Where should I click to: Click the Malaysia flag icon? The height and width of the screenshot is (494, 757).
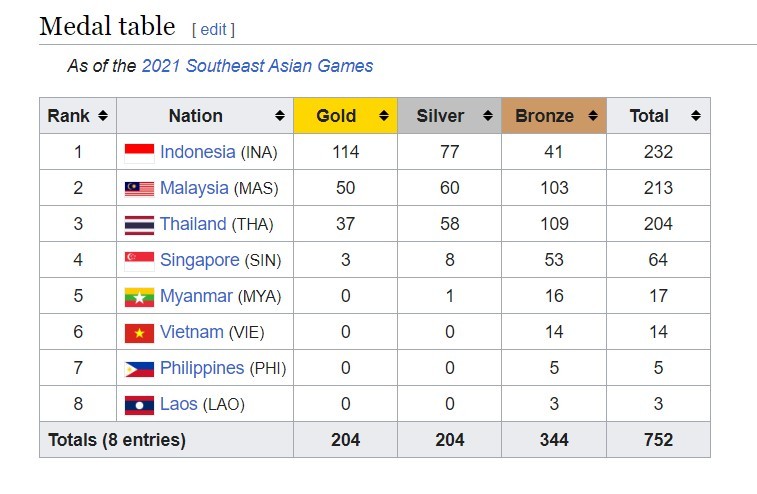(140, 189)
